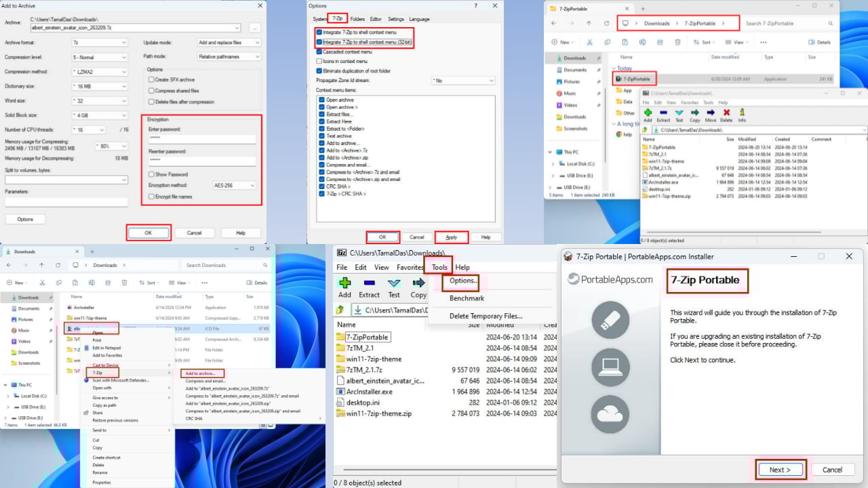
Task: Click the Back arrow in the 7-ZipPortable Explorer window
Action: point(554,23)
